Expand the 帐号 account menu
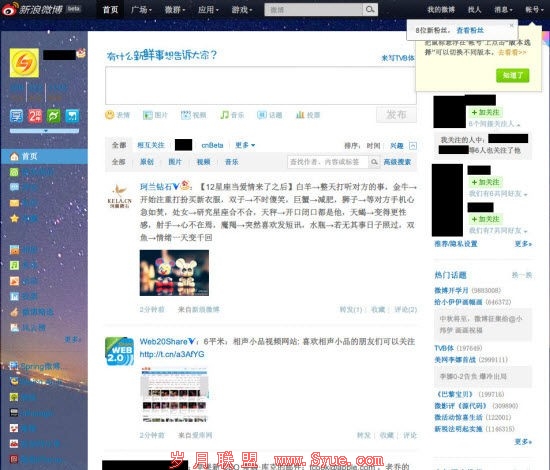 tap(534, 9)
